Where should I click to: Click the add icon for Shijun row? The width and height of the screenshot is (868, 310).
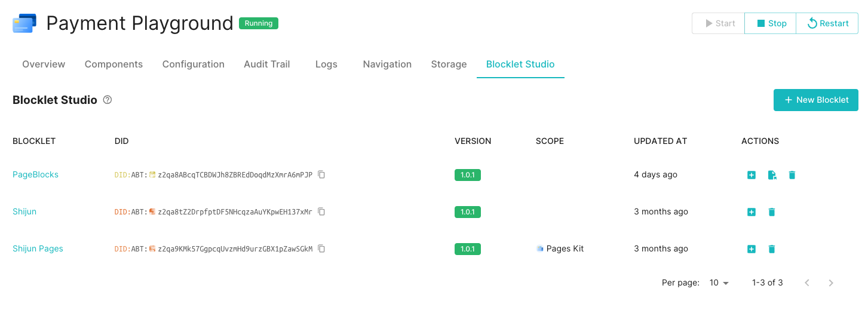click(752, 212)
